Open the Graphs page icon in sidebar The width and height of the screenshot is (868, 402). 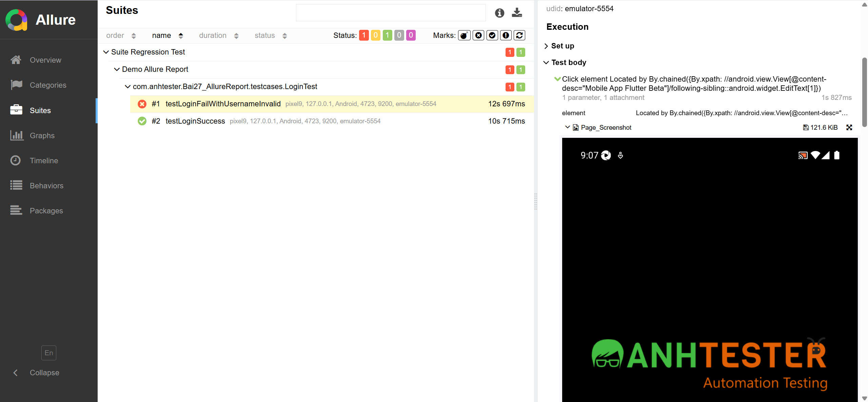(x=17, y=135)
